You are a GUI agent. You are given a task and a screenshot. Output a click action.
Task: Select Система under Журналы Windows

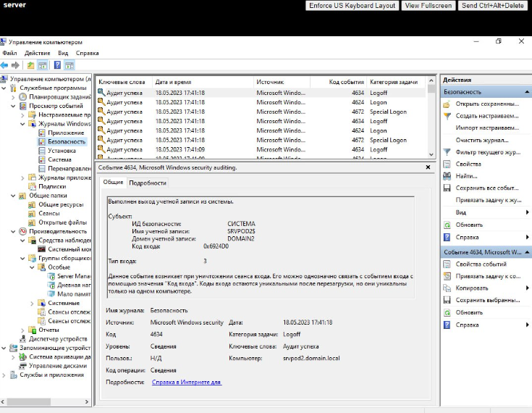coord(59,159)
